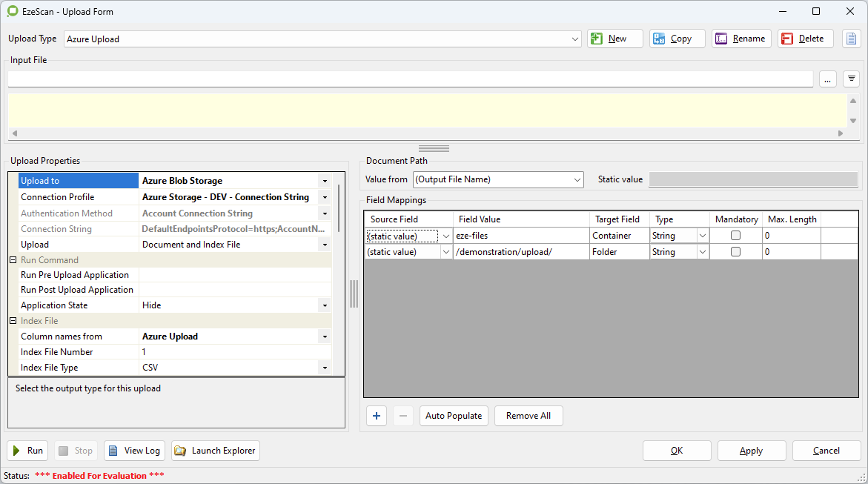Copy the current upload type

[x=677, y=39]
